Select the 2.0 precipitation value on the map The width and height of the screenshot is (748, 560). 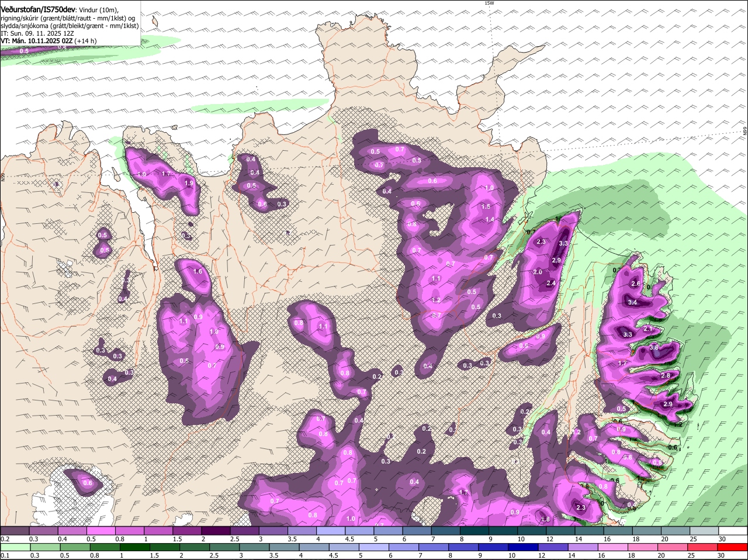click(x=538, y=272)
